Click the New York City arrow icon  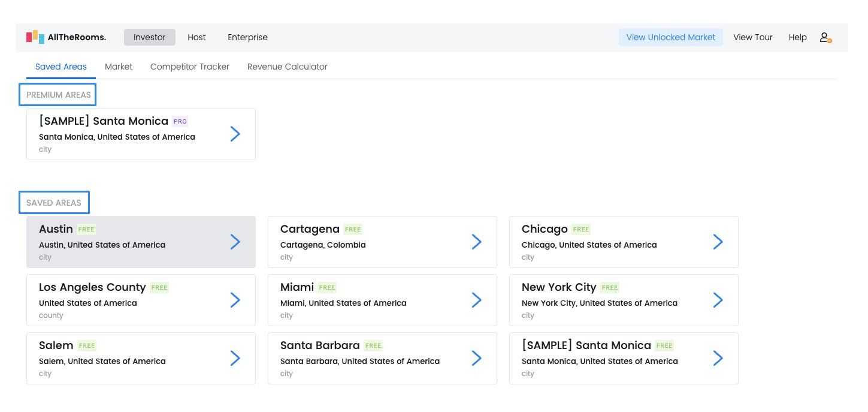pos(718,300)
